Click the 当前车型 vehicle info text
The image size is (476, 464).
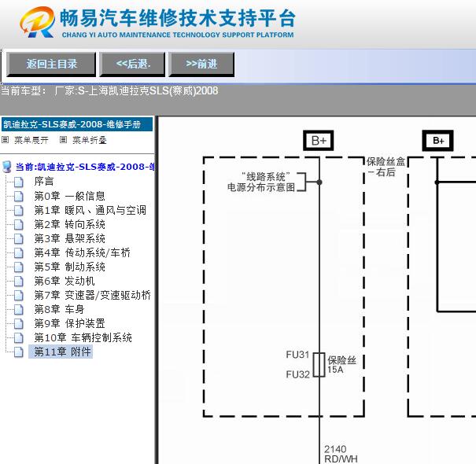click(109, 90)
